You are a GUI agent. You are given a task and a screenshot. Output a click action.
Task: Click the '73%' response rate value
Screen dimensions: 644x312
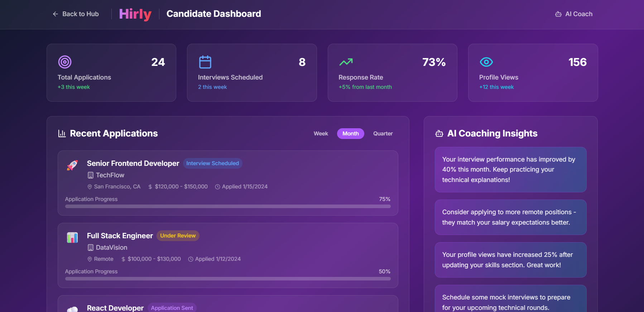point(434,62)
